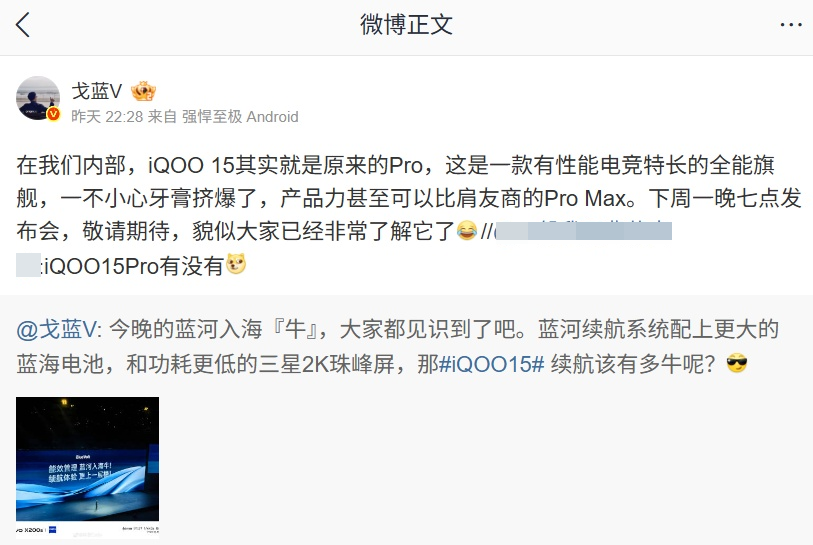Tap the orange V verification badge
Image resolution: width=813 pixels, height=545 pixels.
[53, 114]
